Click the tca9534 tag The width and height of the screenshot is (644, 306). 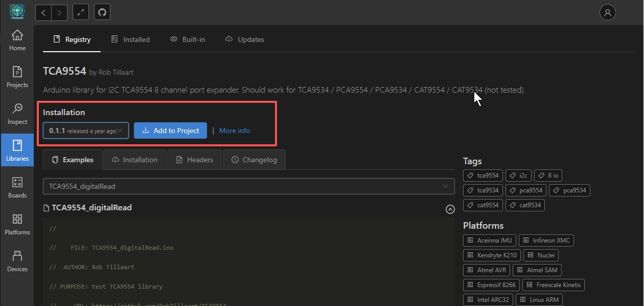point(483,190)
